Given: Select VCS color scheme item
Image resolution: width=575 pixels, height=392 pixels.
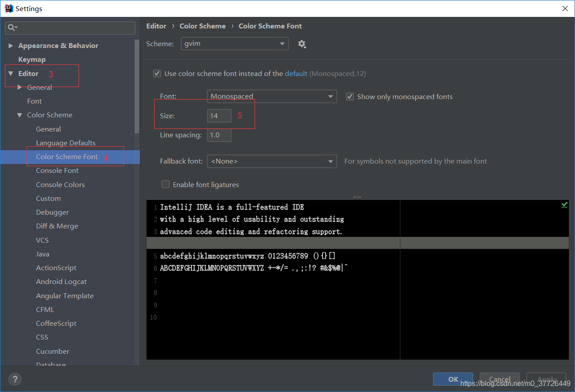Looking at the screenshot, I should (x=42, y=240).
